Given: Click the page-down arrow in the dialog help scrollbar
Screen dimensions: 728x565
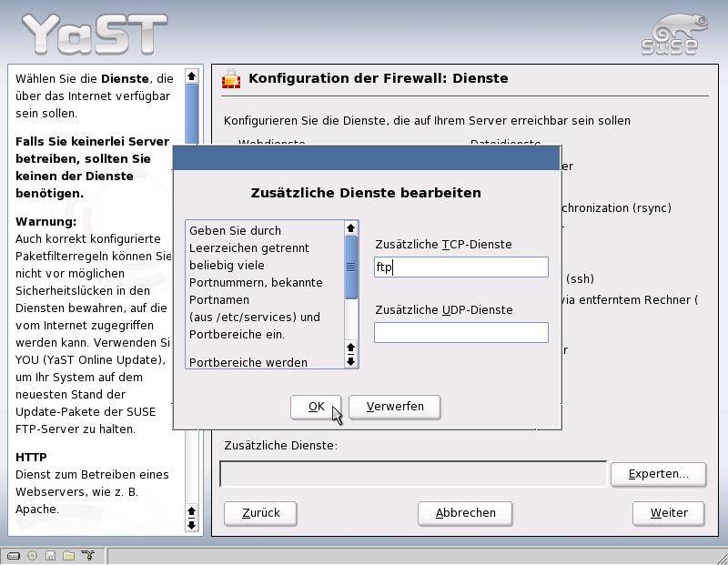Looking at the screenshot, I should tap(351, 361).
